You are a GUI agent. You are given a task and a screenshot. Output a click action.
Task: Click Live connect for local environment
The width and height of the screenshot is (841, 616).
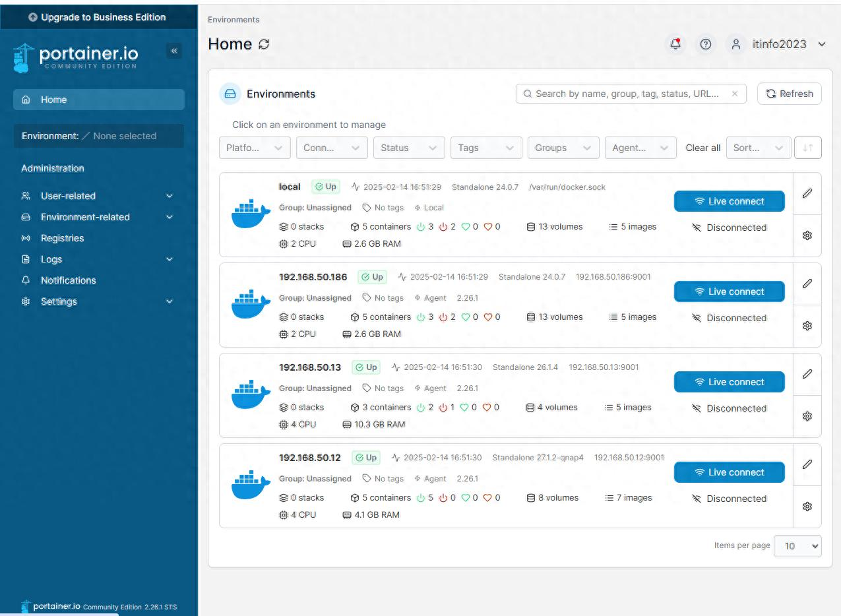click(730, 201)
